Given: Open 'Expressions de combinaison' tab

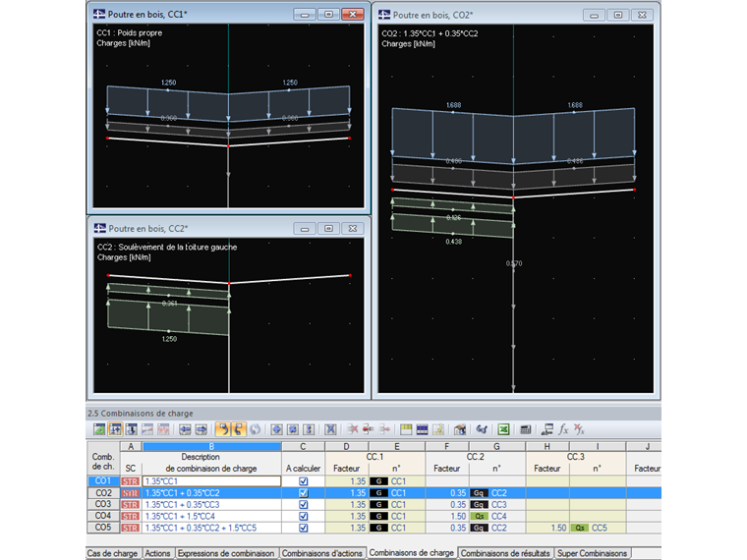Looking at the screenshot, I should 226,553.
